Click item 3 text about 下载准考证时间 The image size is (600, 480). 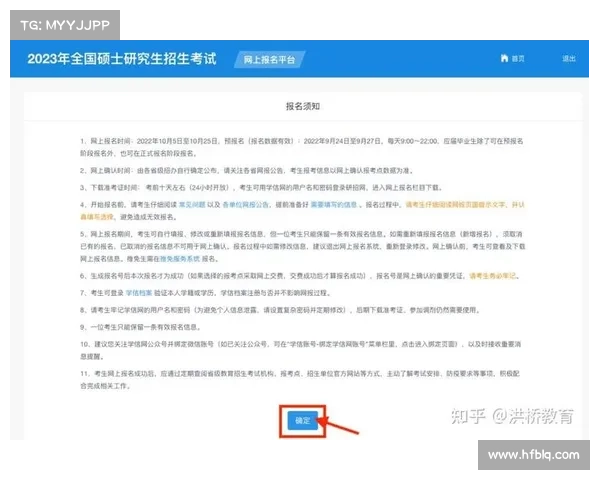click(x=261, y=188)
